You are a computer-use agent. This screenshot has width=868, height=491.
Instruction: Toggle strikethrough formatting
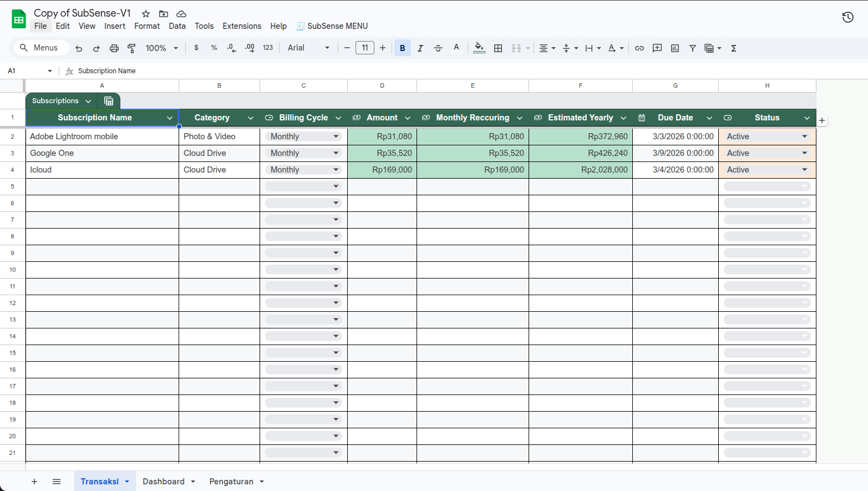pyautogui.click(x=438, y=48)
